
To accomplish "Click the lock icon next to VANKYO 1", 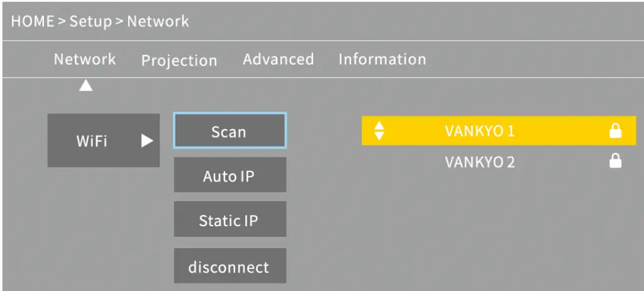I will [615, 131].
